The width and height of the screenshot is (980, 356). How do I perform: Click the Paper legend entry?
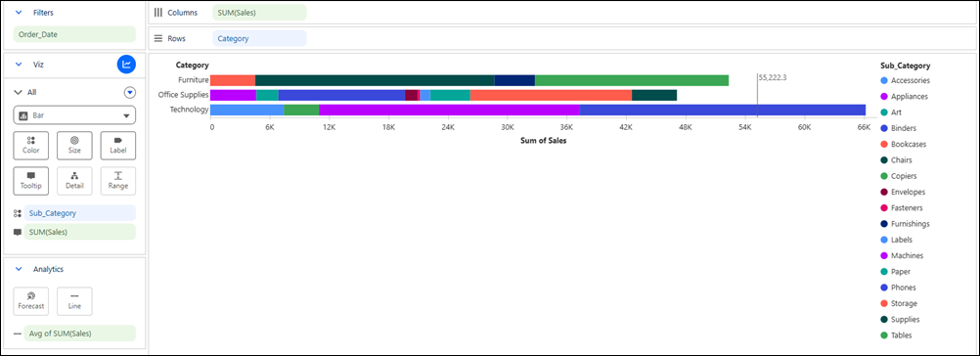[x=894, y=272]
